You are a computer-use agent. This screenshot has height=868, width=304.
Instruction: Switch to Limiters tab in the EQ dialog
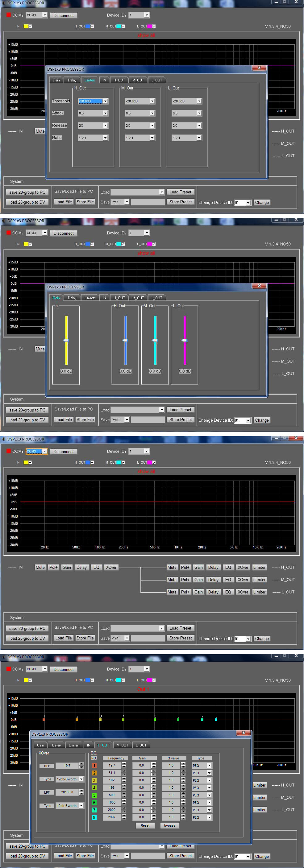tap(74, 745)
